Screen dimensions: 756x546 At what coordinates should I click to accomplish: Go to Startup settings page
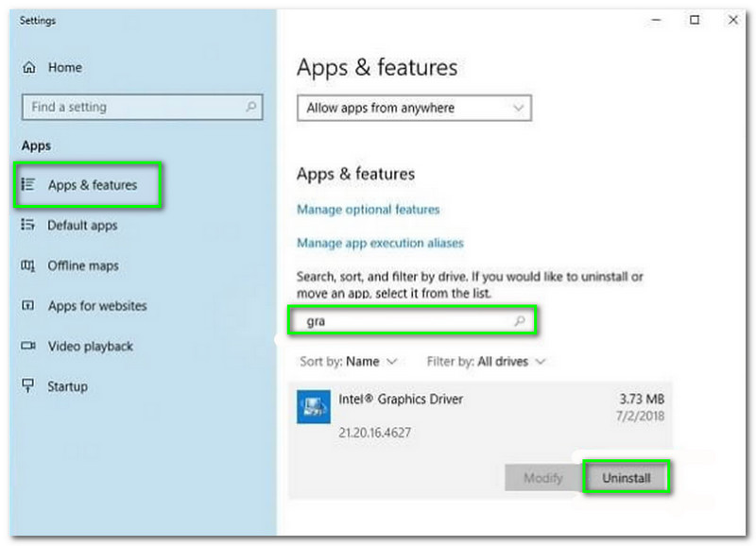tap(67, 386)
